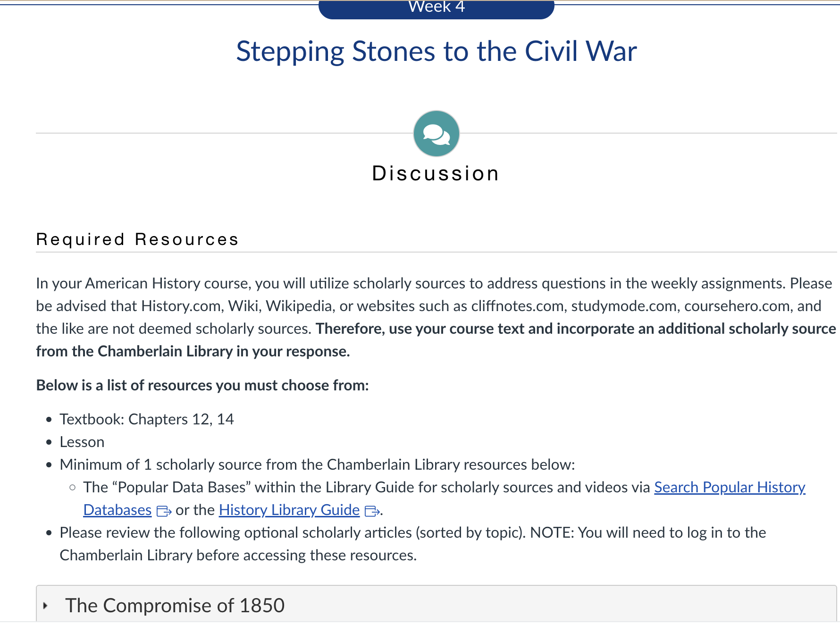Click external link icon after History Library Guide
Screen dimensions: 840x625
[x=372, y=511]
